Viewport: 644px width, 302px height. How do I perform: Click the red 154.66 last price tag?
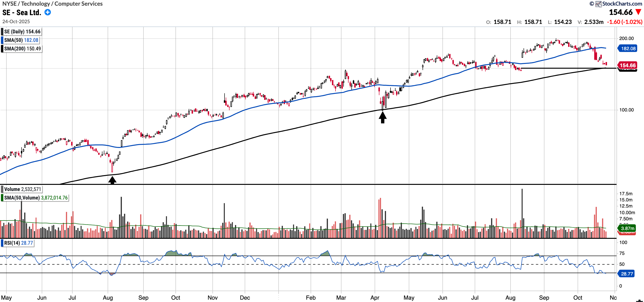(627, 65)
